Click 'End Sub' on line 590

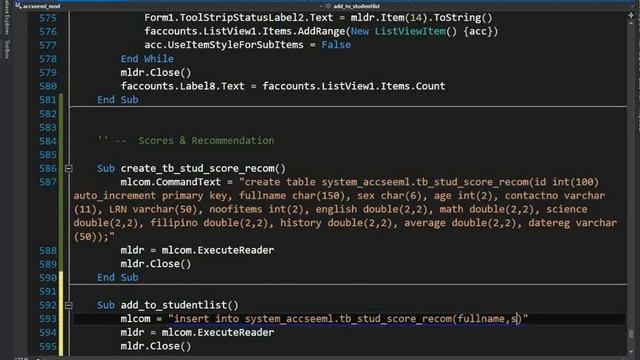click(x=118, y=278)
